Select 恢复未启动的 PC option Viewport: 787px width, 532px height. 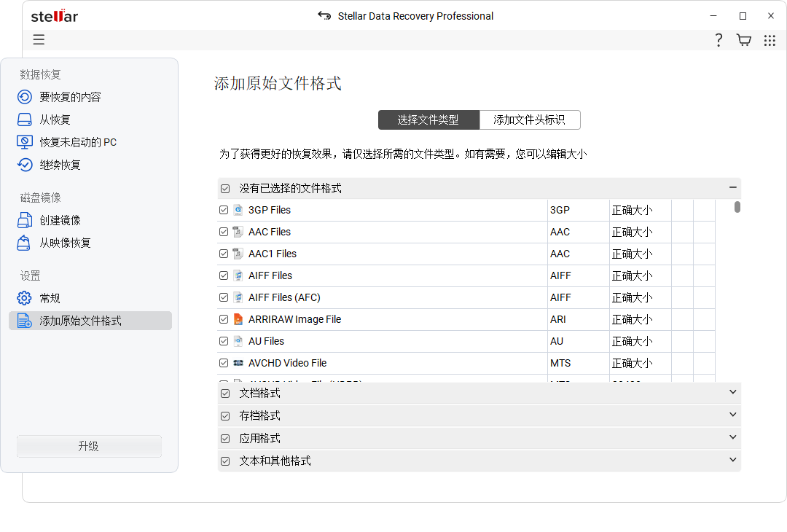[x=69, y=141]
